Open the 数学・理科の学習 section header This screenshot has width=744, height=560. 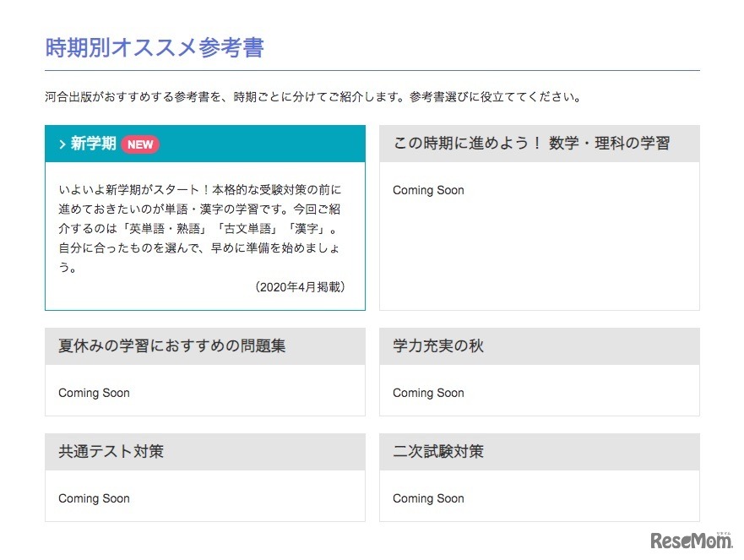[x=531, y=143]
